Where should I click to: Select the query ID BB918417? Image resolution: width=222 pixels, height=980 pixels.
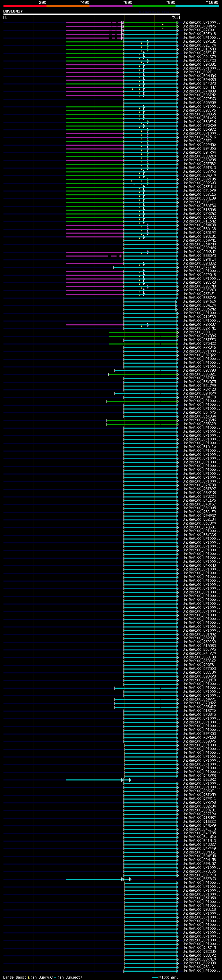pyautogui.click(x=13, y=11)
